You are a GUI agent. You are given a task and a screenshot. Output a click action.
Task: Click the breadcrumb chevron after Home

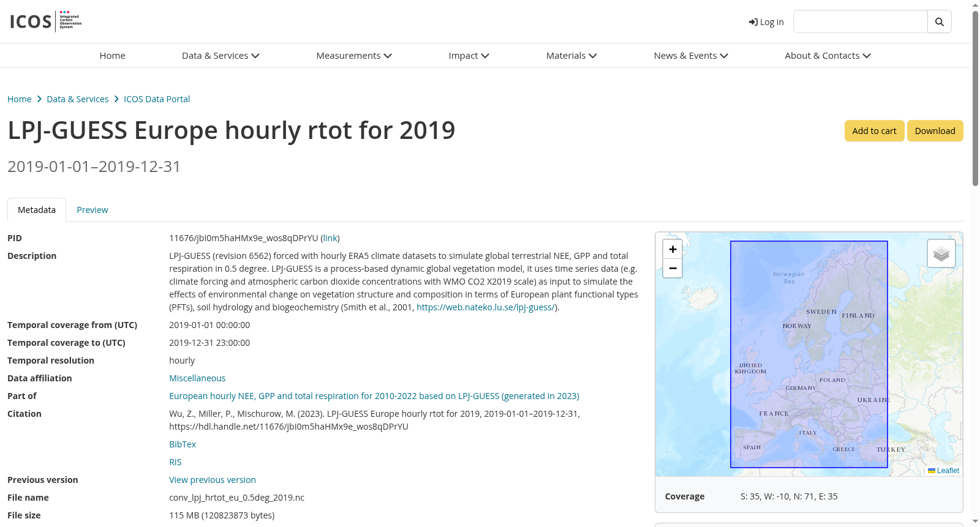pos(39,99)
